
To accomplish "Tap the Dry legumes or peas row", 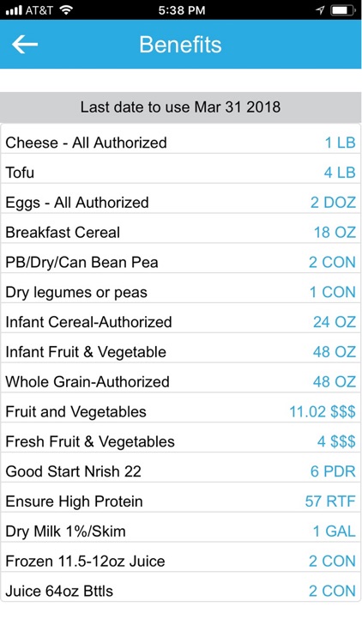I will click(x=181, y=293).
